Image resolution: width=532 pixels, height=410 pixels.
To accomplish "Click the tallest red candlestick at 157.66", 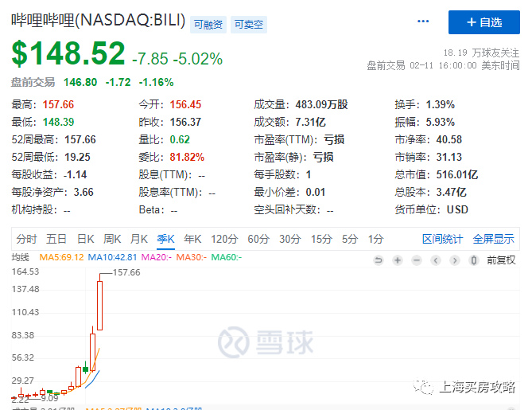I will 99,306.
